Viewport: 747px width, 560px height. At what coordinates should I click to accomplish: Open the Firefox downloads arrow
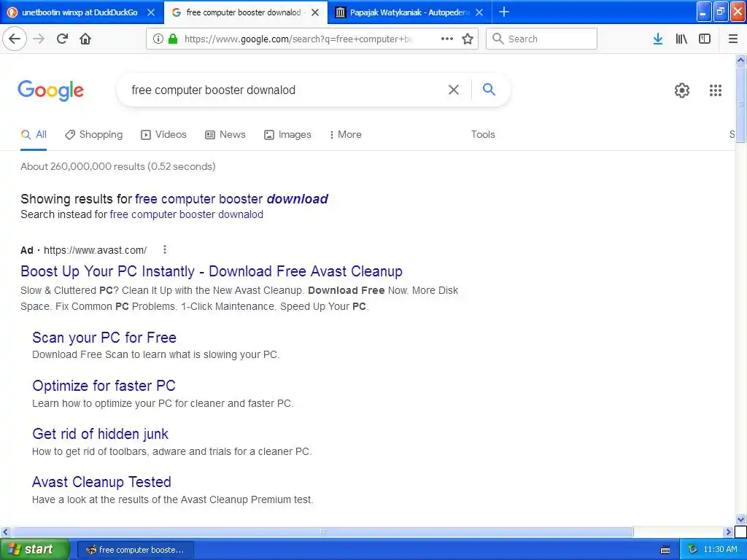tap(658, 39)
